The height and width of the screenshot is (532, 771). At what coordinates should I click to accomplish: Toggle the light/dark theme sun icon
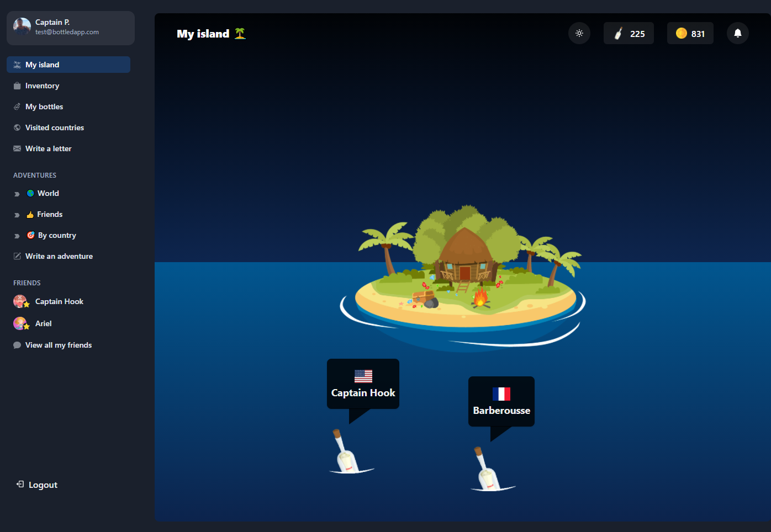(x=579, y=33)
